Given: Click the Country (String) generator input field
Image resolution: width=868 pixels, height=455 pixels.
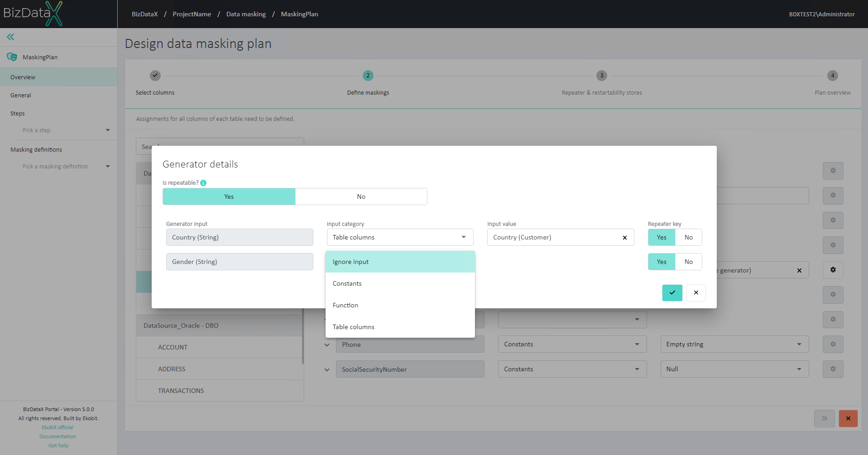Looking at the screenshot, I should click(240, 237).
